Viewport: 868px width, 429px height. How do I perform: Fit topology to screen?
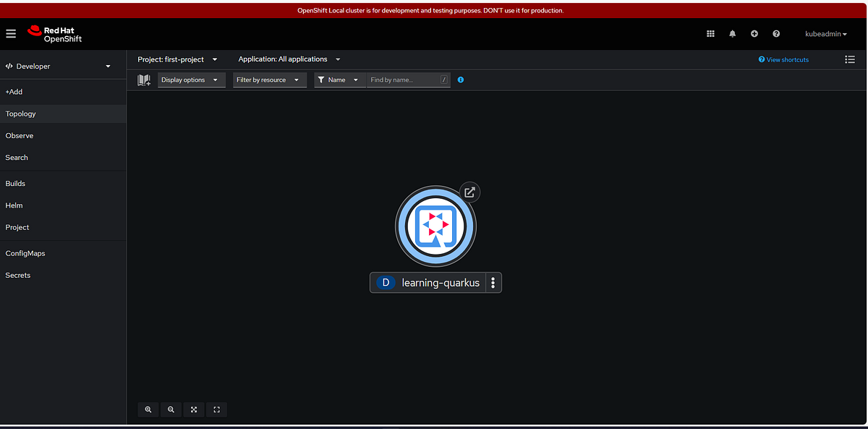pyautogui.click(x=194, y=409)
